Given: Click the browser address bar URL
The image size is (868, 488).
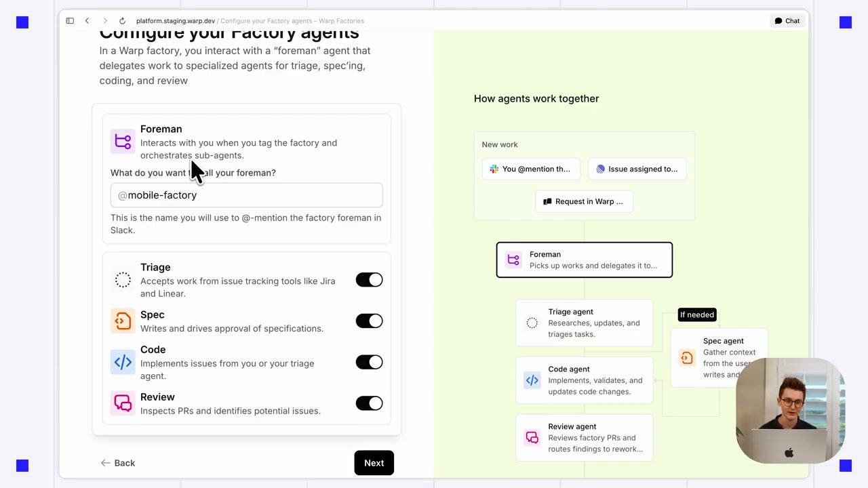Looking at the screenshot, I should pos(250,21).
